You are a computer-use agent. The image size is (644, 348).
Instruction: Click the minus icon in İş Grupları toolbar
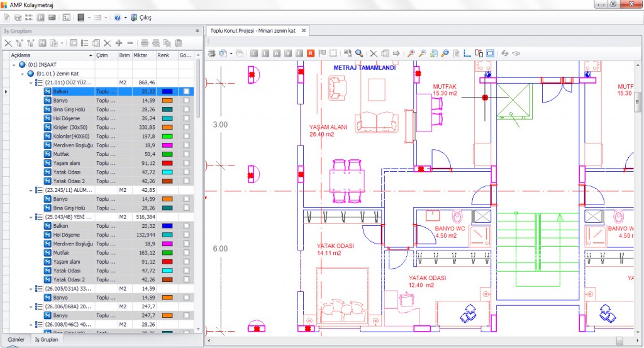130,43
